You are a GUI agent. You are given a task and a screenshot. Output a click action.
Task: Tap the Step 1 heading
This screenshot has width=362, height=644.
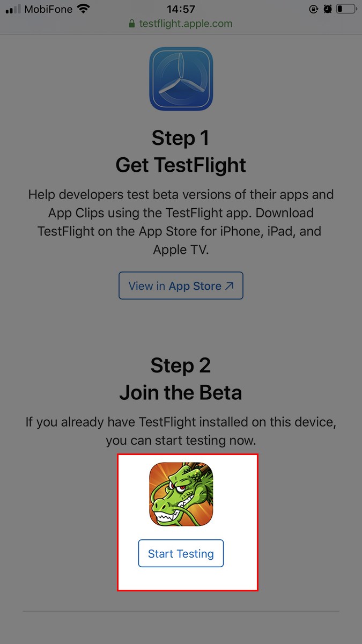[x=181, y=138]
